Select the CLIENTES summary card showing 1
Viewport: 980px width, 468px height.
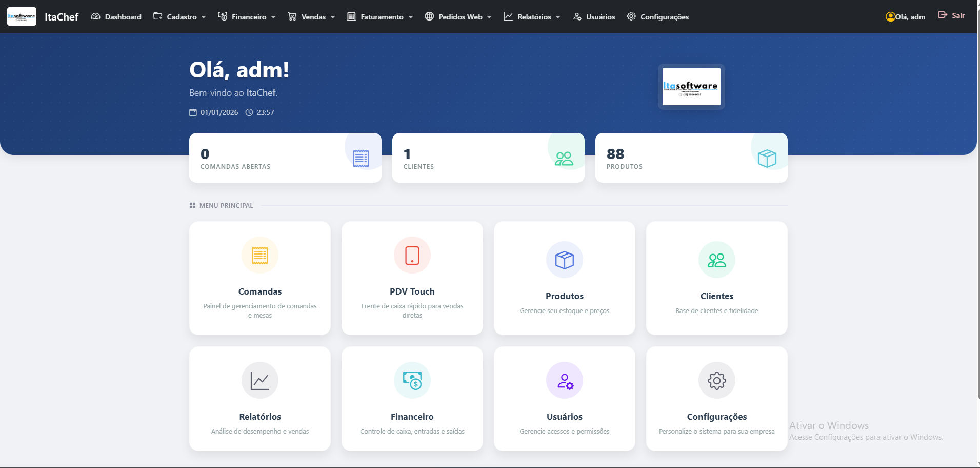488,158
